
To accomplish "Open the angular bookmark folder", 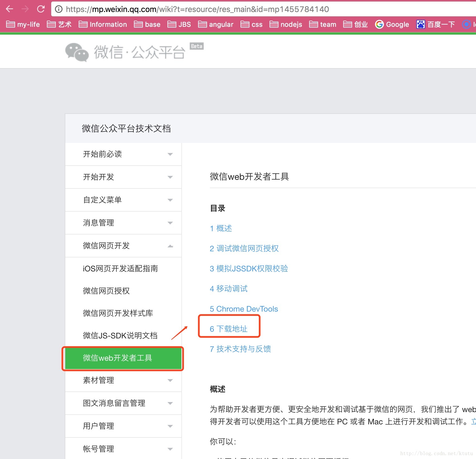I will coord(215,25).
